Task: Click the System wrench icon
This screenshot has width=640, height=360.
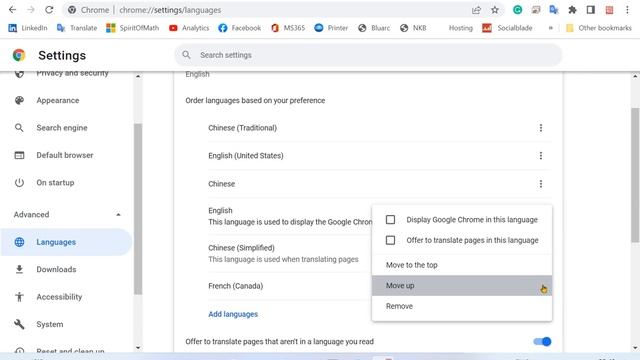Action: 19,324
